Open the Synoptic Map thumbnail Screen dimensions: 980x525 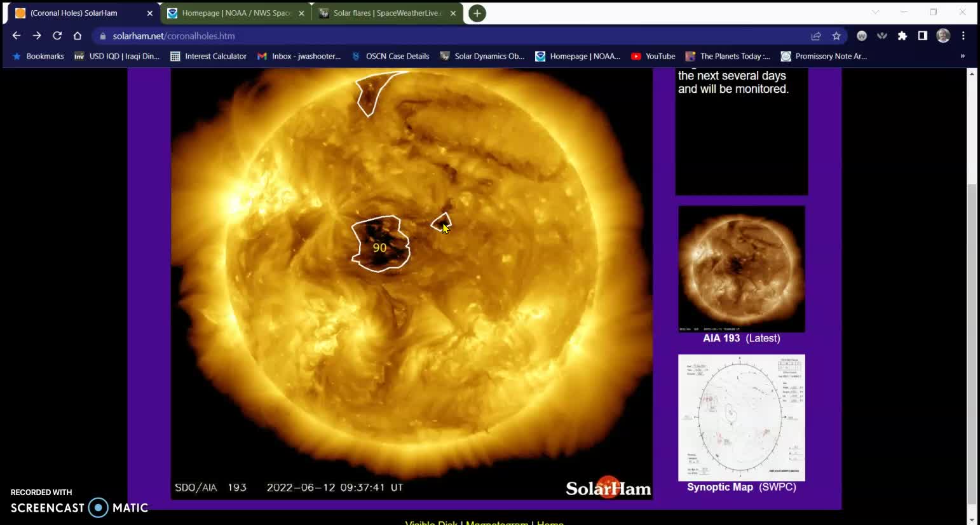741,418
